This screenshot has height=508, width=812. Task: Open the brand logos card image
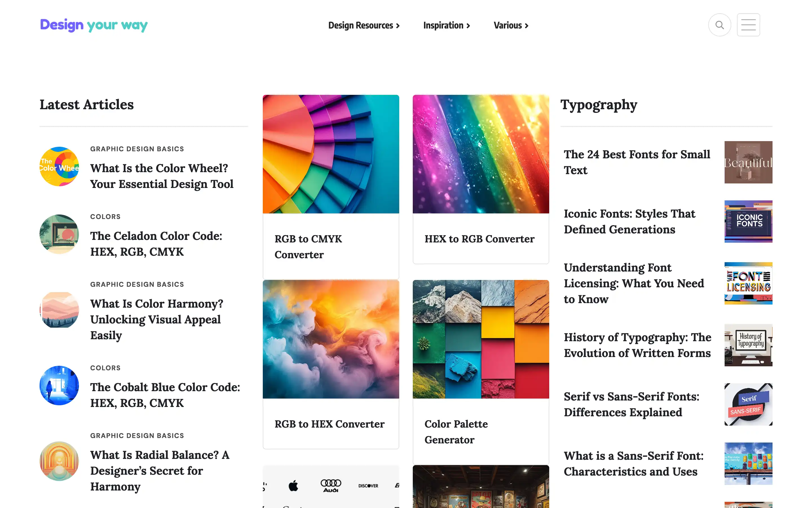pos(331,487)
